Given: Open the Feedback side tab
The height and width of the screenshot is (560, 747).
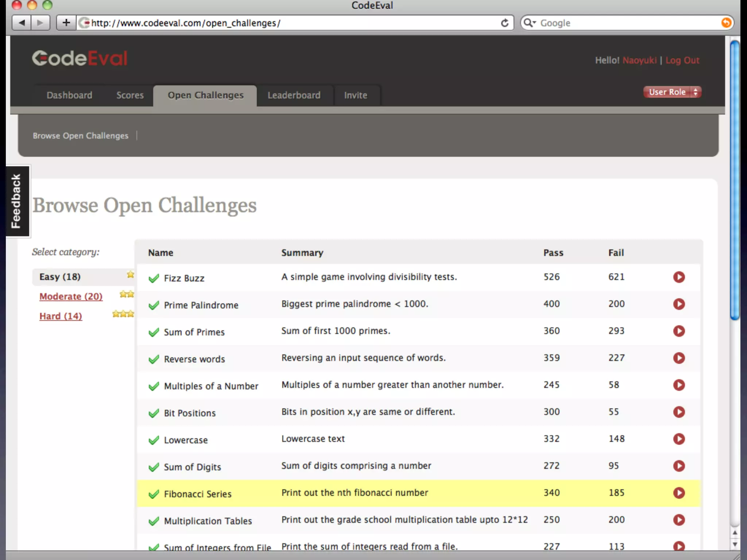Looking at the screenshot, I should (17, 201).
